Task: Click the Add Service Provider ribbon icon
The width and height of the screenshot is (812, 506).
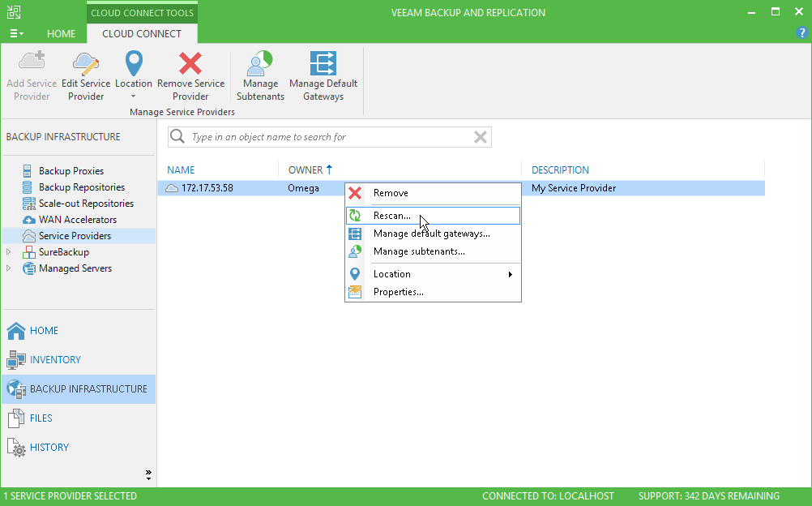Action: click(x=32, y=61)
